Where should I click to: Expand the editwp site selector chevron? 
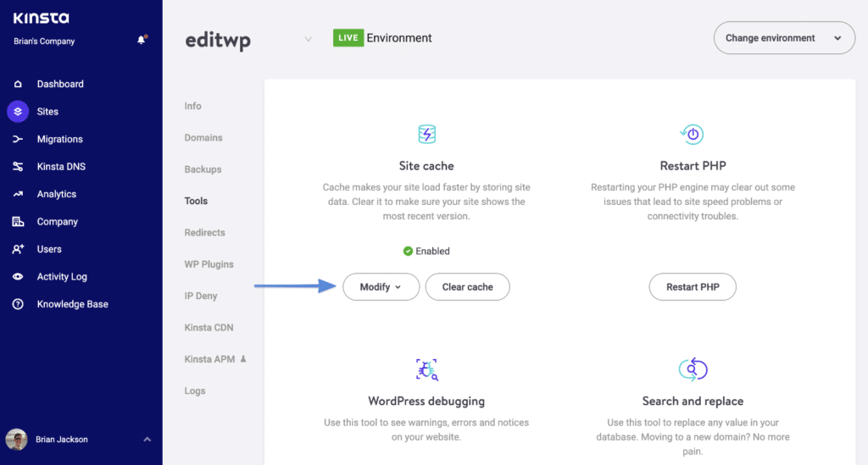click(308, 39)
